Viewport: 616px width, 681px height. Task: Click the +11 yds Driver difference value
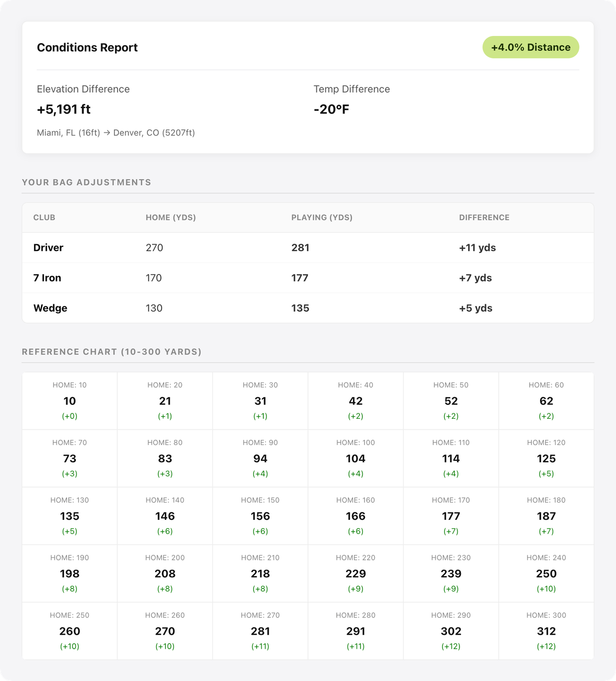(477, 247)
